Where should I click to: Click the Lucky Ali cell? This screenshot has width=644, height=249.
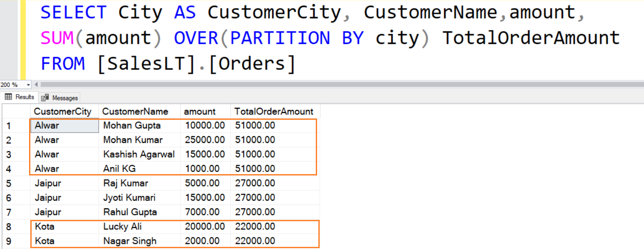(x=139, y=226)
